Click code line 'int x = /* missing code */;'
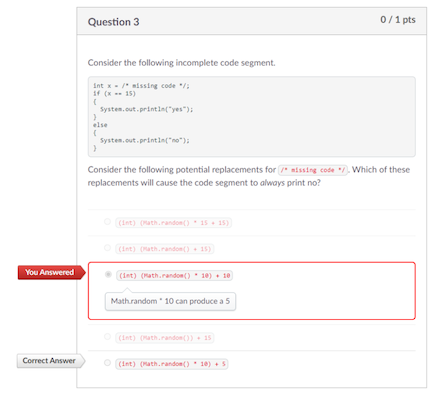434x393 pixels. coord(141,86)
